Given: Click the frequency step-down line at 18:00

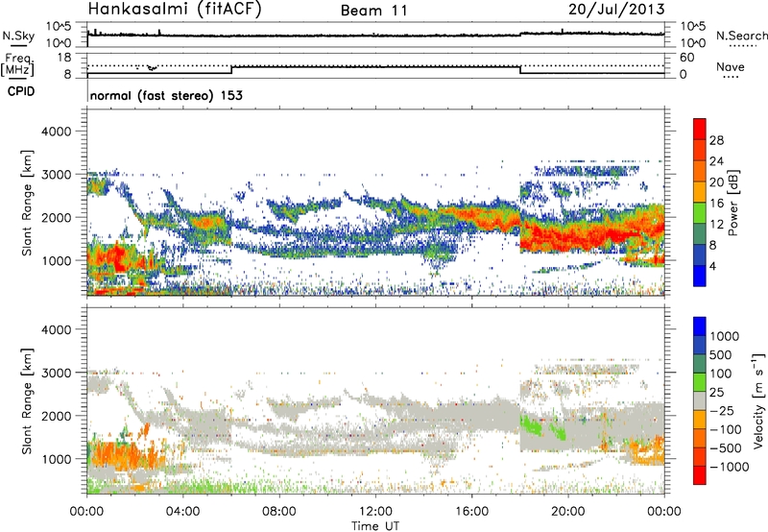Looking at the screenshot, I should point(520,69).
